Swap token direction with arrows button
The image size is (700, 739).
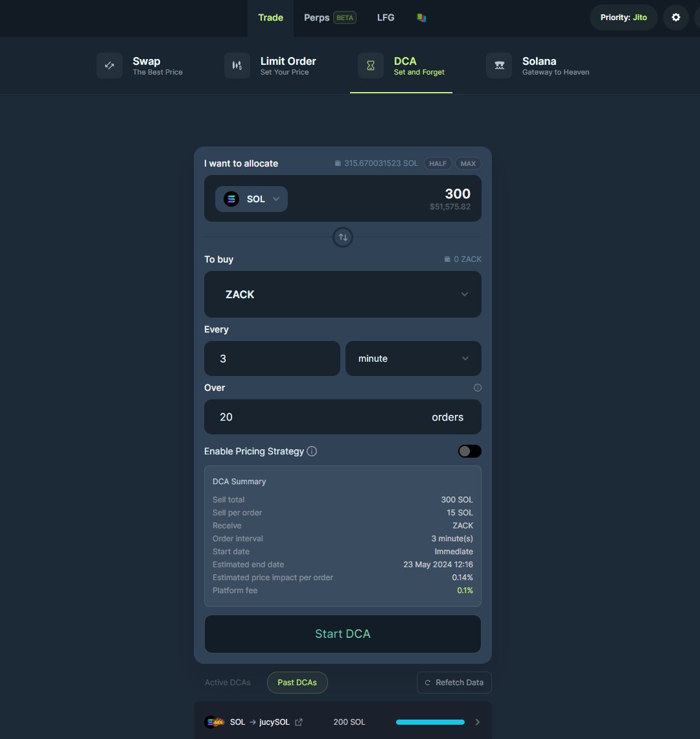(343, 237)
